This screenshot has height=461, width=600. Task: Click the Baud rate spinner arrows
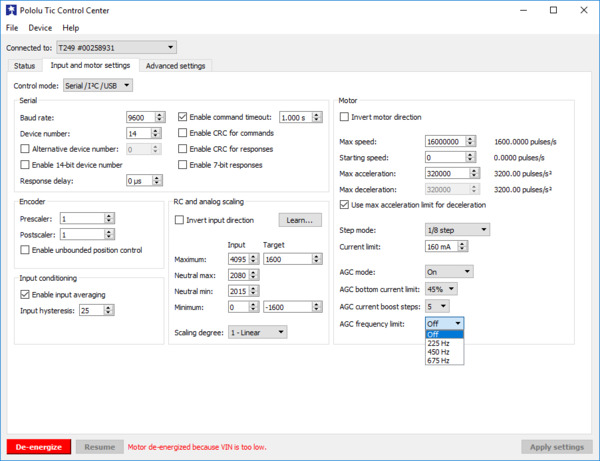[160, 117]
